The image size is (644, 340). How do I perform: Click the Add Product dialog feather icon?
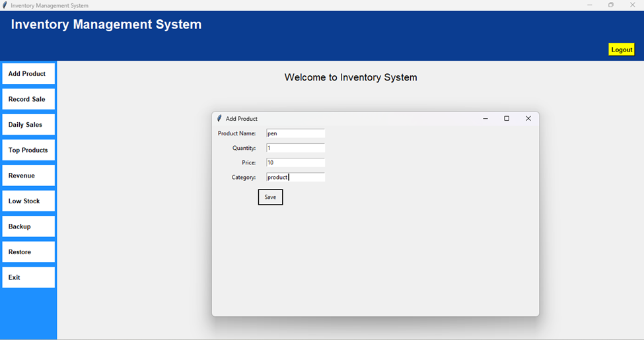[219, 119]
